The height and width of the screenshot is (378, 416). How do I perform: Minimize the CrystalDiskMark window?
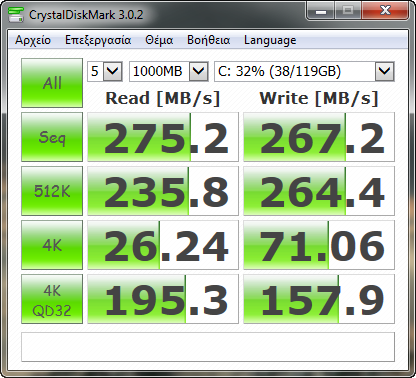click(x=321, y=11)
